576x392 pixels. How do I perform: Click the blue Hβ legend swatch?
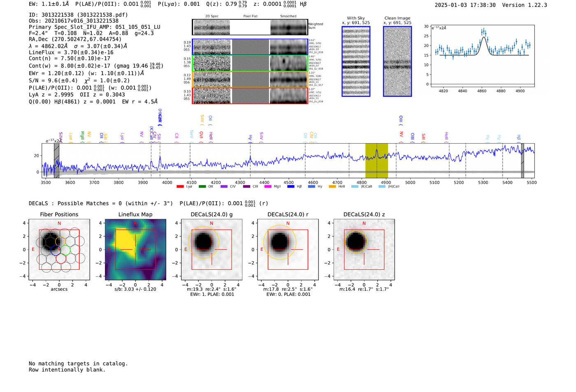click(291, 187)
